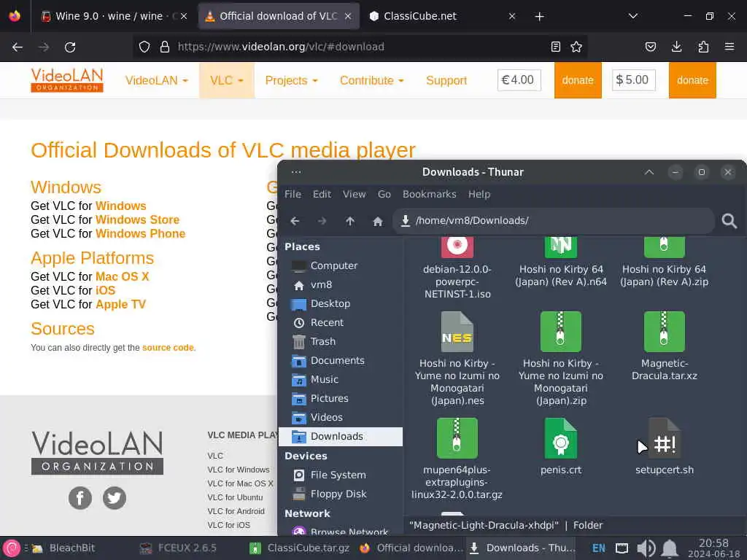Select the setupcert.sh script file
This screenshot has height=560, width=747.
pos(664,447)
